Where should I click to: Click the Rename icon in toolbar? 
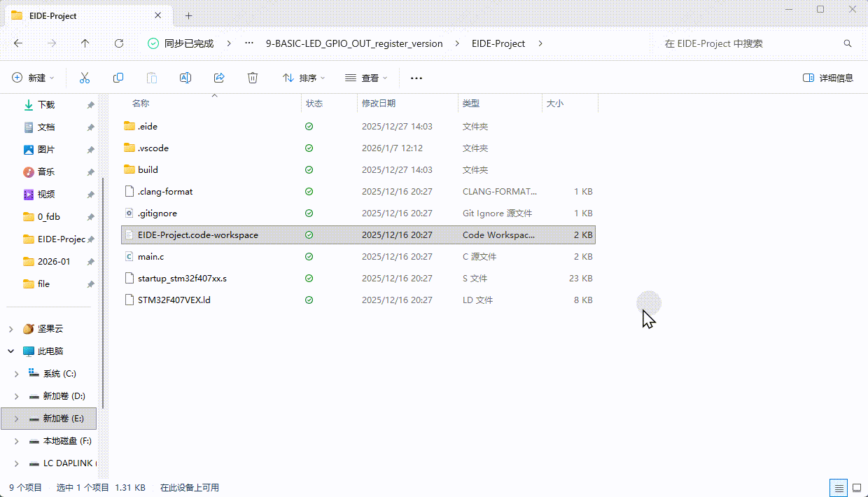(185, 78)
